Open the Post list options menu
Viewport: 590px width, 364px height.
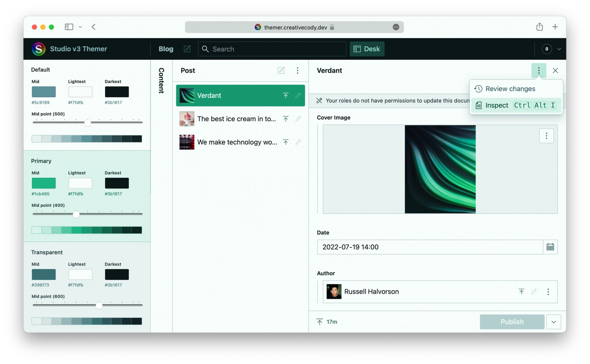(x=297, y=70)
